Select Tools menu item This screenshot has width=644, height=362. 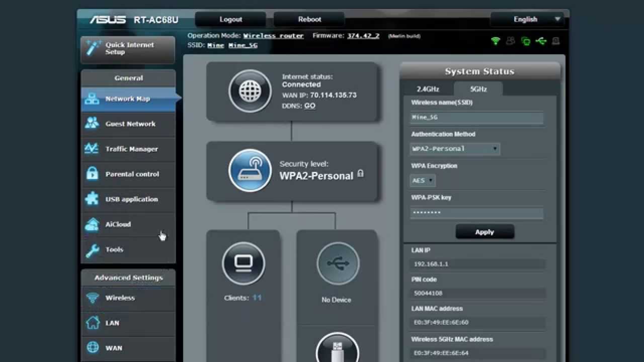click(128, 249)
